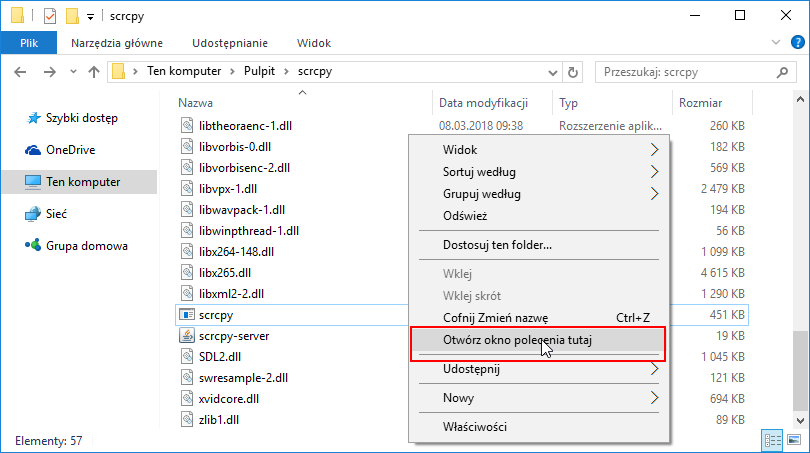The image size is (810, 453).
Task: Open the Nowy submenu in context menu
Action: tap(539, 398)
